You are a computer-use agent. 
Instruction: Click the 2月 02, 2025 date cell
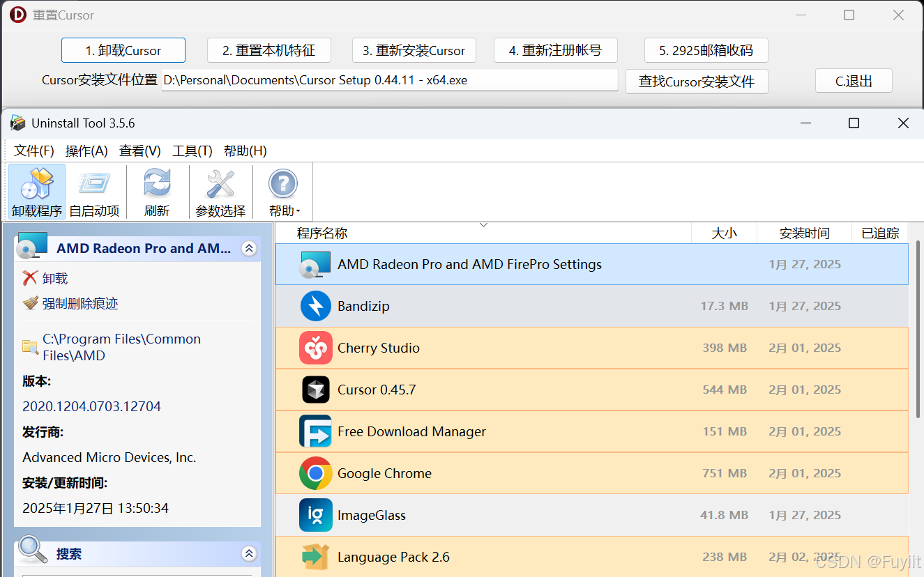(805, 557)
